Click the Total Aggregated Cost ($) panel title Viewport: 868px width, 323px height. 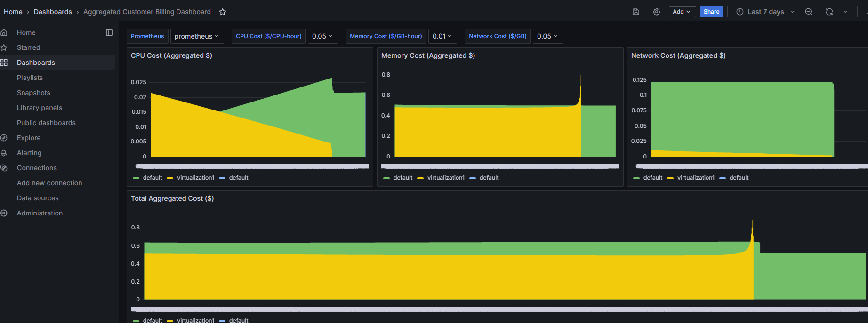click(x=172, y=198)
